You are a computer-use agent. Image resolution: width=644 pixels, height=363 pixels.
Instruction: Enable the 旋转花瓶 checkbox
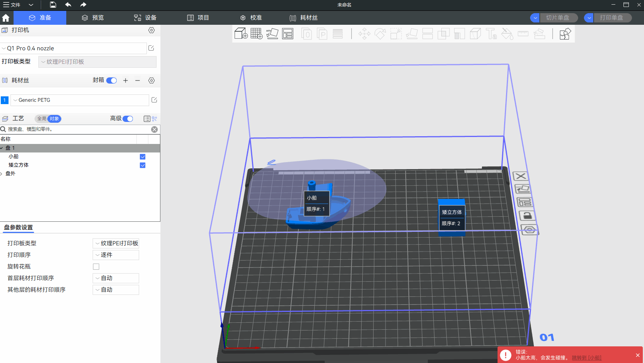96,267
